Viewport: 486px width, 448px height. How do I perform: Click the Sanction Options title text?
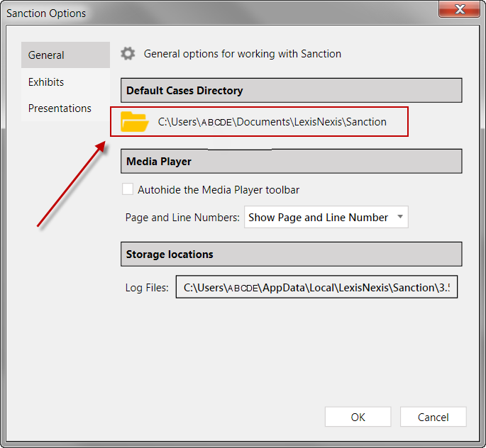(46, 13)
